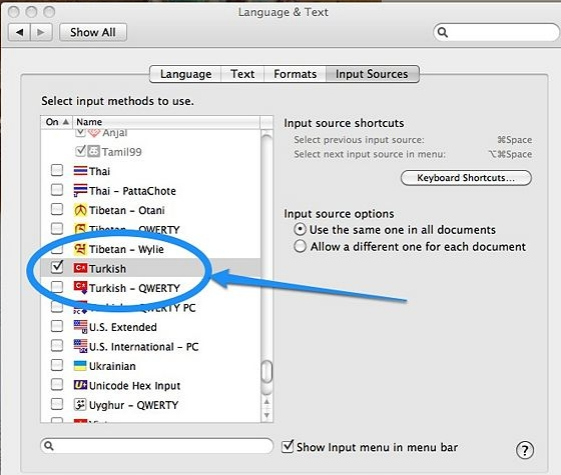Switch to the Formats tab
561x475 pixels.
tap(295, 74)
